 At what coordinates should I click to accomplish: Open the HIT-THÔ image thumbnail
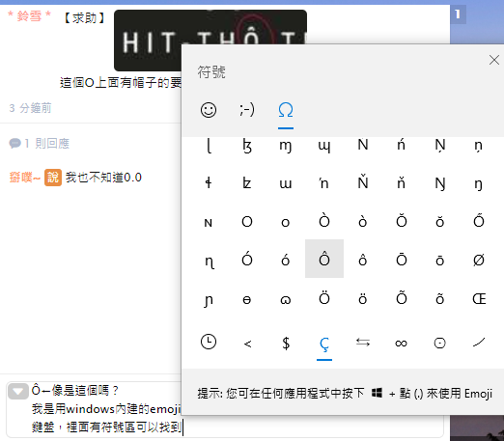tap(210, 41)
